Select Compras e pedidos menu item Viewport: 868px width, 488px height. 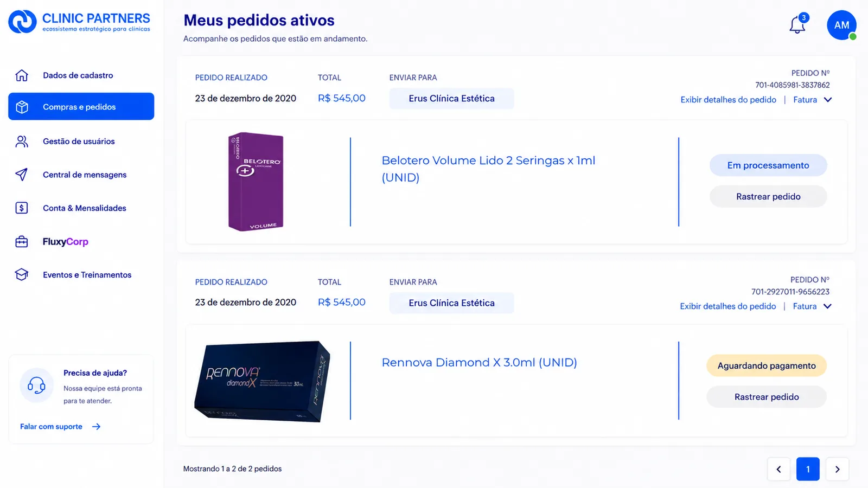coord(81,106)
